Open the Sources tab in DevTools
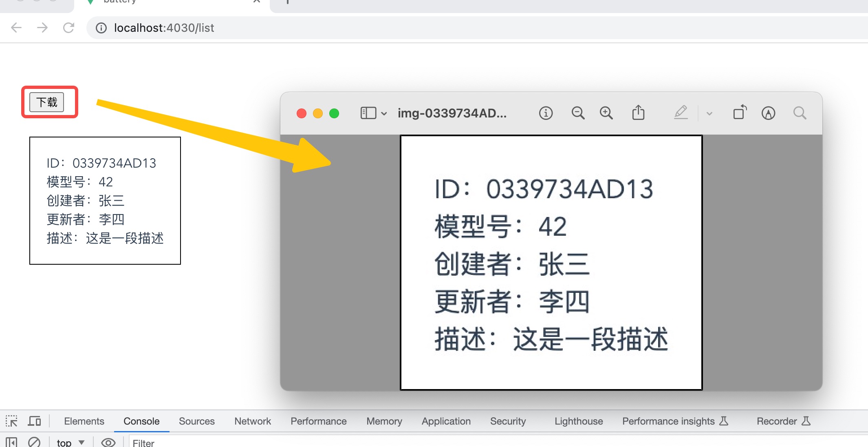 point(197,421)
